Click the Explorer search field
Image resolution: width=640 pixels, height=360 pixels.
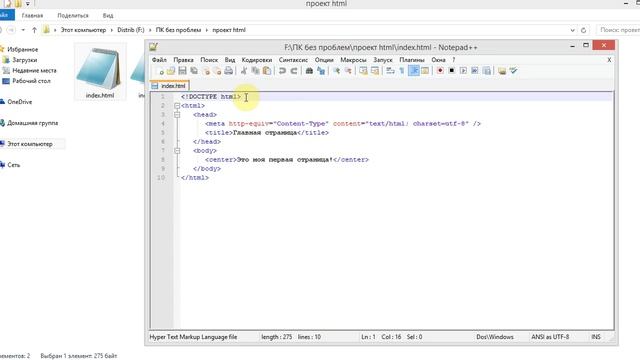[618, 30]
